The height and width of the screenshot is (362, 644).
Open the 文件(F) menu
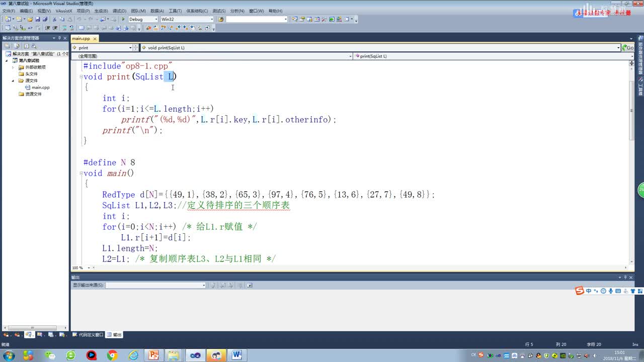9,11
